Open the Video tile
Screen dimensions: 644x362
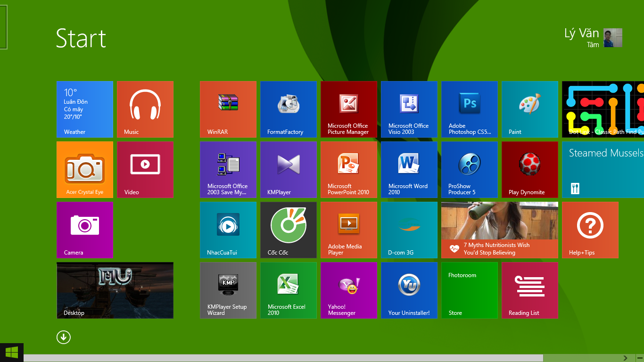pyautogui.click(x=145, y=170)
